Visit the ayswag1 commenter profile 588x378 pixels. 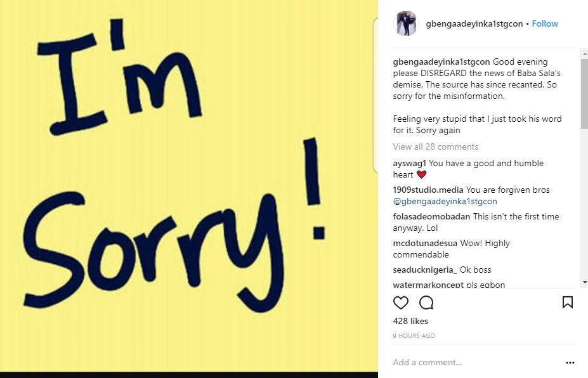[x=410, y=163]
